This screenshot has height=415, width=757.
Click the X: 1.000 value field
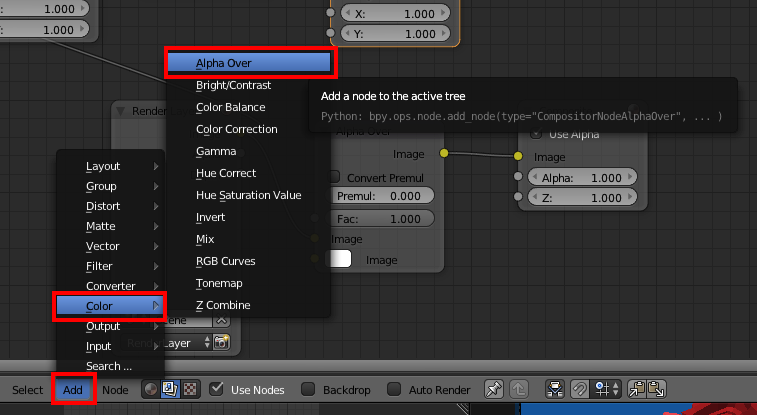(x=395, y=14)
